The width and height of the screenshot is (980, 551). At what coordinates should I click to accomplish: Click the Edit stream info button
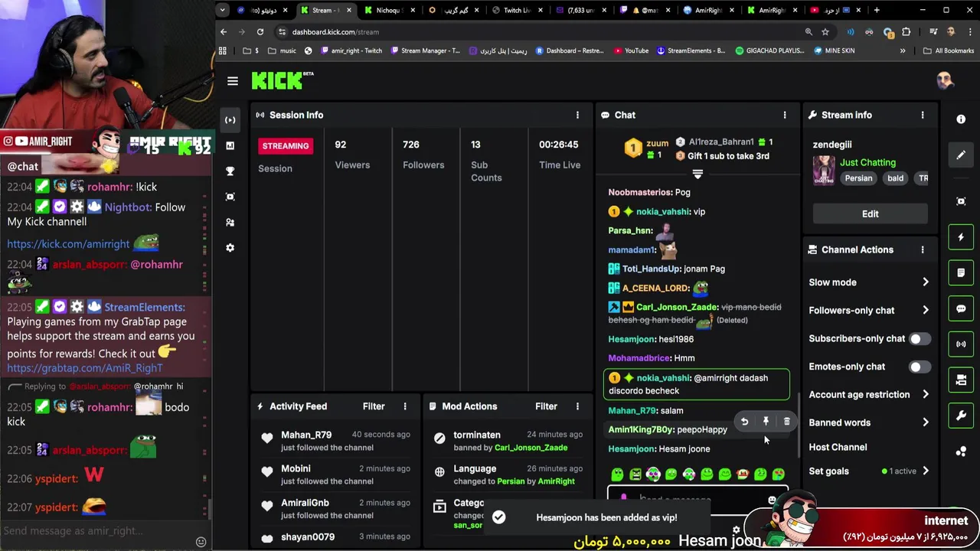click(x=870, y=214)
